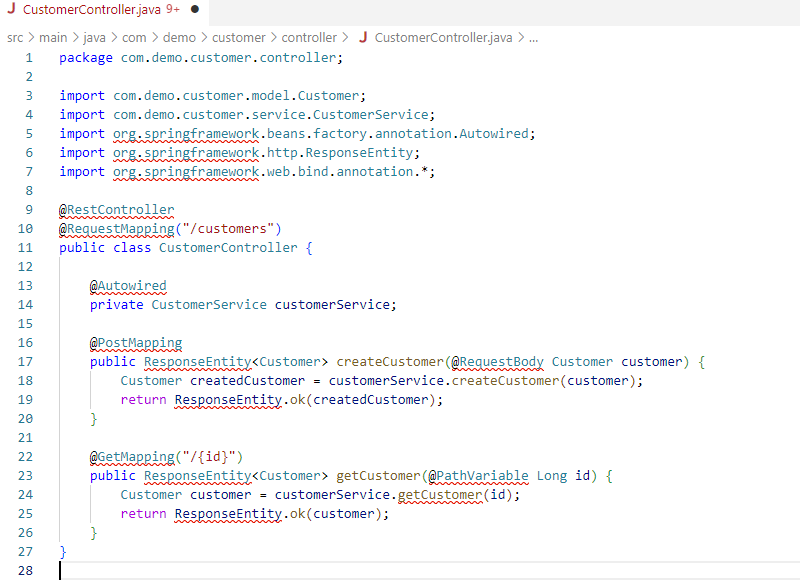The height and width of the screenshot is (580, 800).
Task: Click line number 17 in the gutter
Action: tap(25, 362)
